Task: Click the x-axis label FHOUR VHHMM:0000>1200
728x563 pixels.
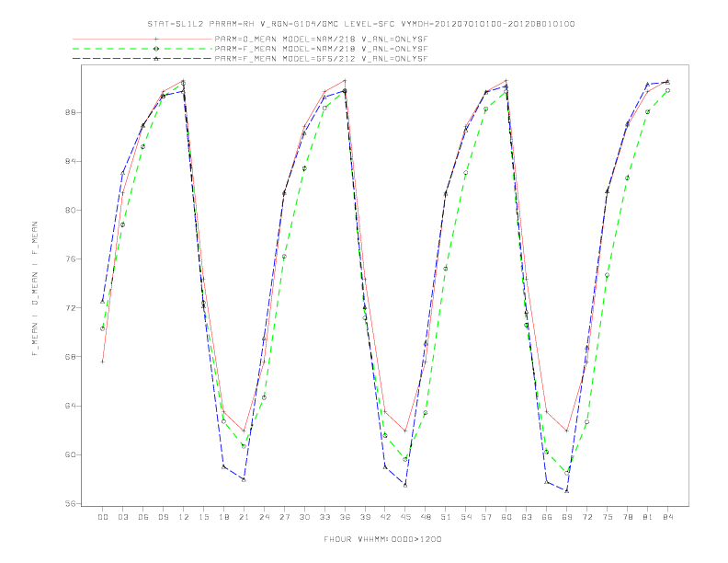Action: pyautogui.click(x=382, y=539)
